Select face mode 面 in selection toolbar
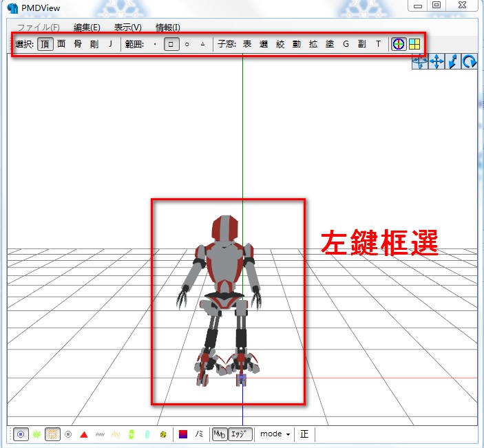This screenshot has height=448, width=484. [61, 44]
